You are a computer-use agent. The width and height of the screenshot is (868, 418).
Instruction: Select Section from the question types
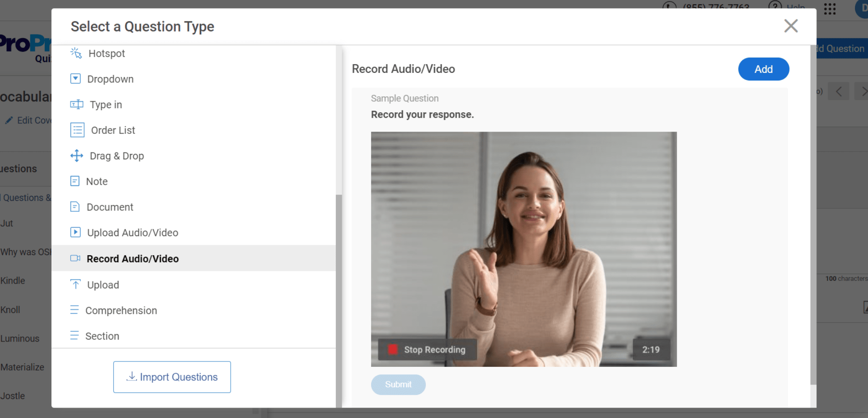(x=102, y=336)
